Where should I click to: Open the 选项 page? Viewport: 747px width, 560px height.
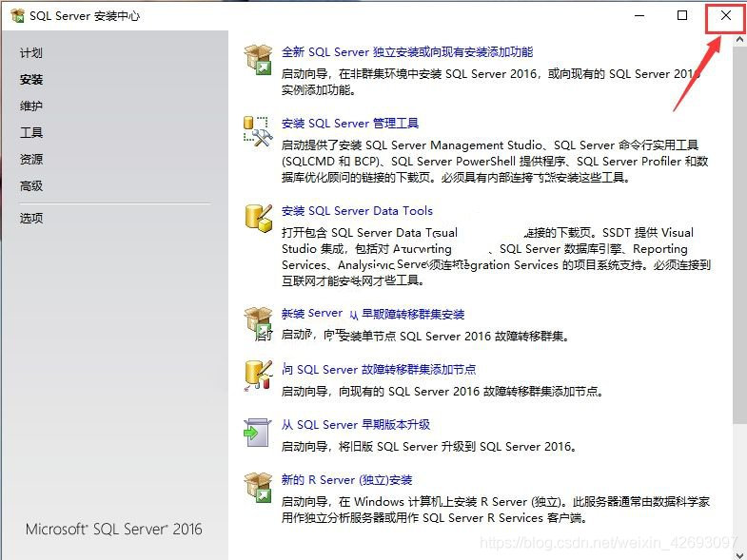(x=31, y=218)
